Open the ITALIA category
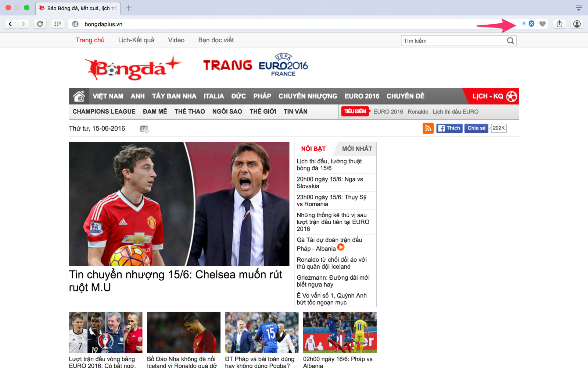588x368 pixels. [x=214, y=96]
